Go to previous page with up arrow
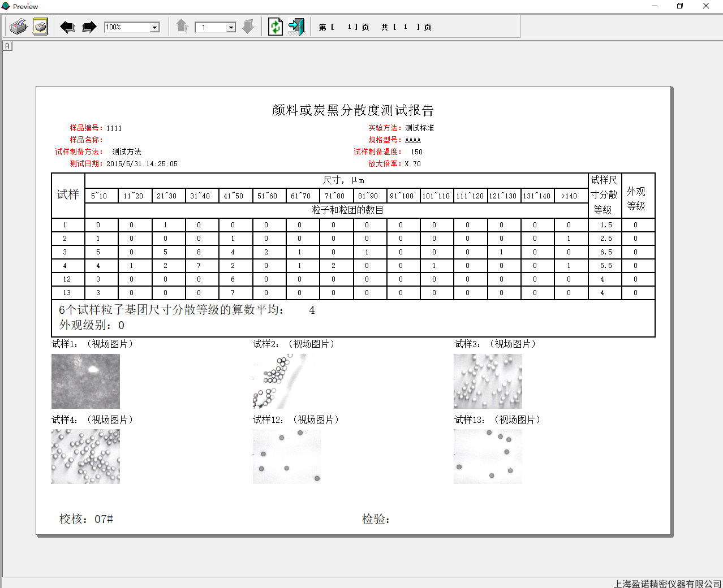Image resolution: width=723 pixels, height=588 pixels. [182, 27]
